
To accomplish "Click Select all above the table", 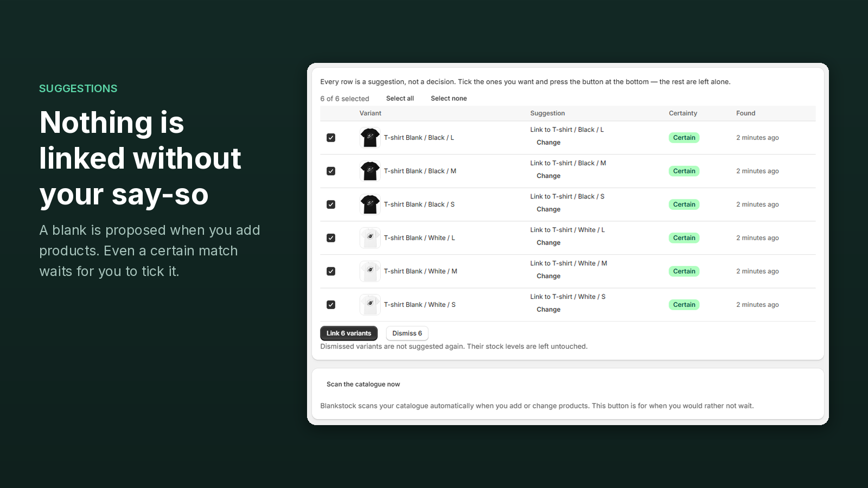I will [400, 99].
